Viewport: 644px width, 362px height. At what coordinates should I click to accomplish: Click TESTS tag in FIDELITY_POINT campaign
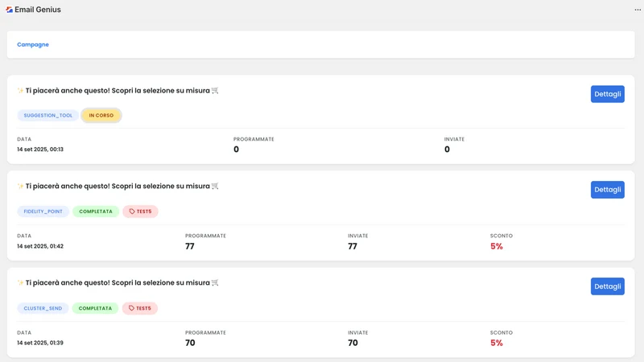(x=140, y=212)
